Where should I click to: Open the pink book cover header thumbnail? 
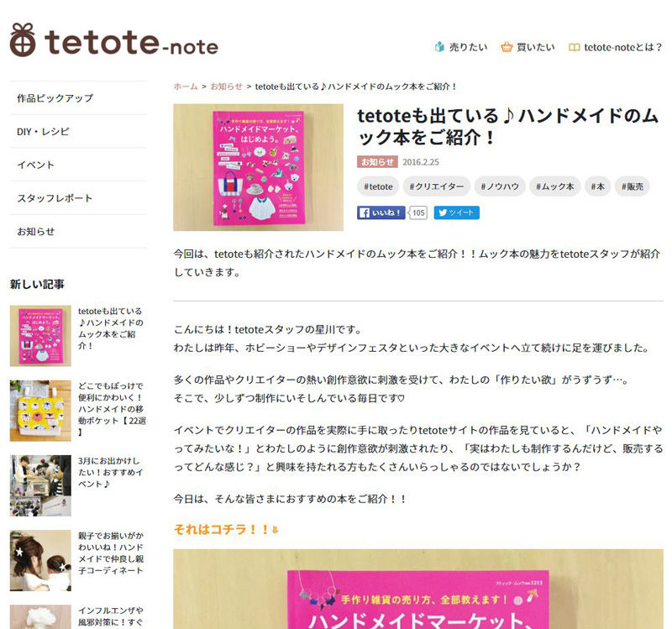click(258, 167)
